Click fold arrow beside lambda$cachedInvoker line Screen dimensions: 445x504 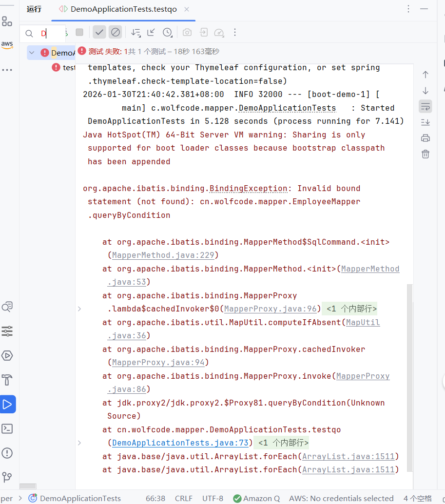[79, 309]
